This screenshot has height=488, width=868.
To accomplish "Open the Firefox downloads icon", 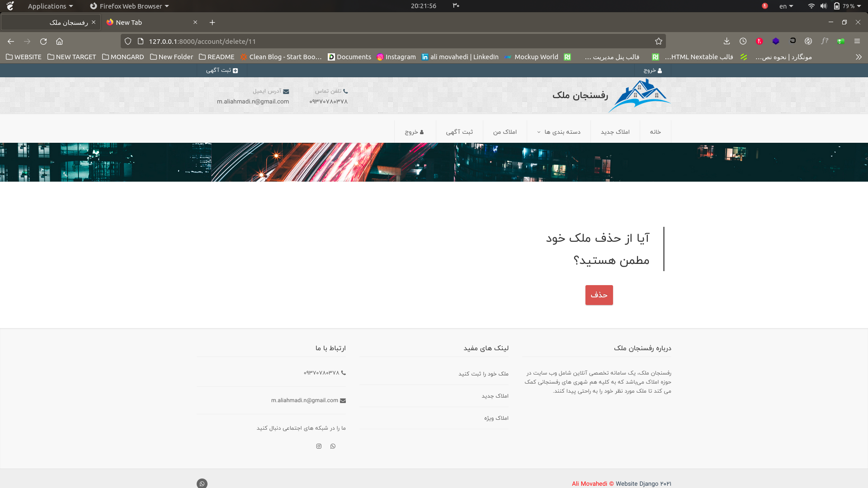I will [x=726, y=41].
